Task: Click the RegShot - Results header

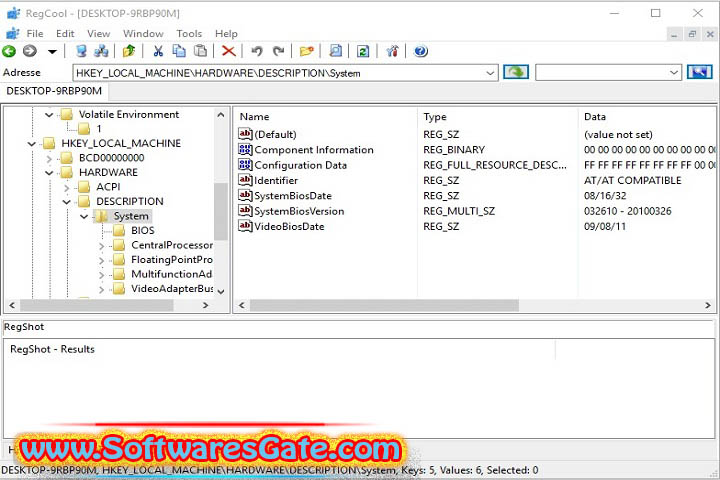Action: pos(52,349)
